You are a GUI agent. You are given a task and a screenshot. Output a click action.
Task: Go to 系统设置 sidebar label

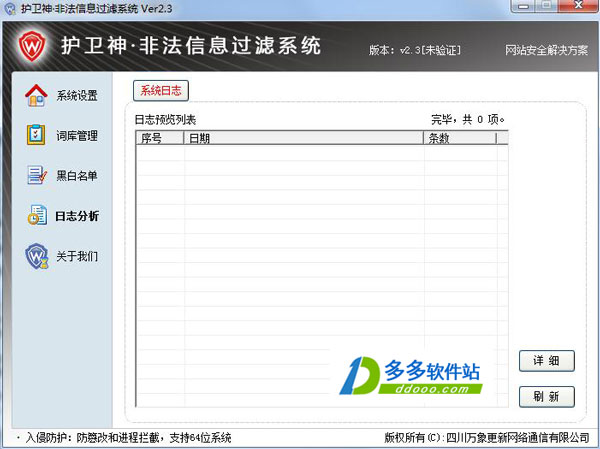77,95
